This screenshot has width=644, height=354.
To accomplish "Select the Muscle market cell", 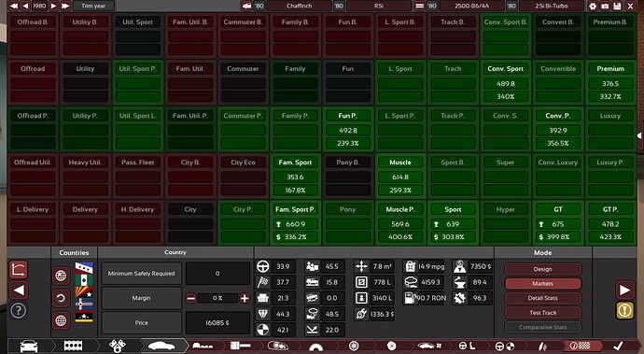I will (400, 176).
